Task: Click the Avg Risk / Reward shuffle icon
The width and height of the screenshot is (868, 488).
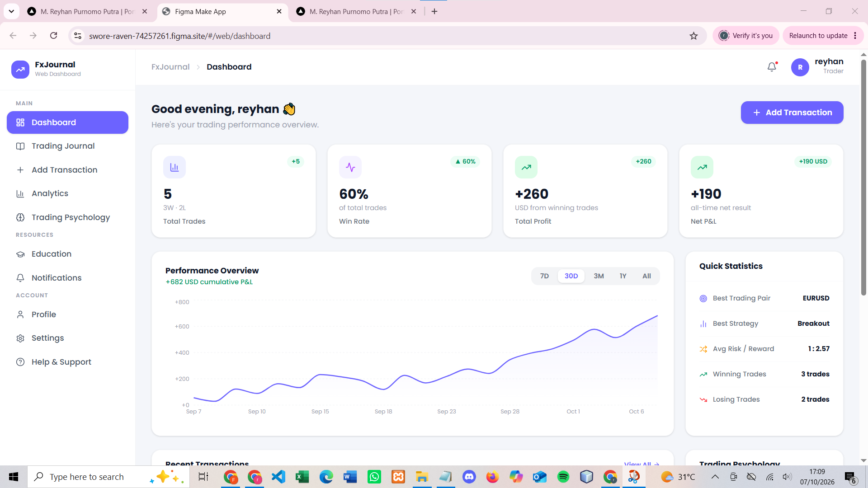Action: [x=703, y=349]
